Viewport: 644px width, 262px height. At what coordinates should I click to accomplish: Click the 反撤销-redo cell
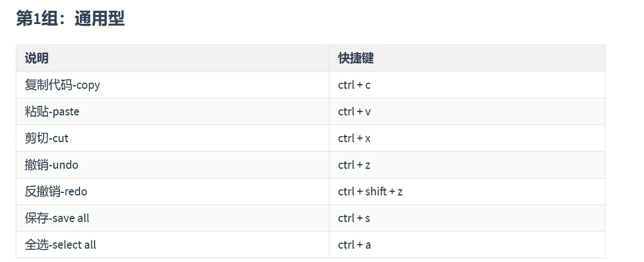pyautogui.click(x=173, y=192)
